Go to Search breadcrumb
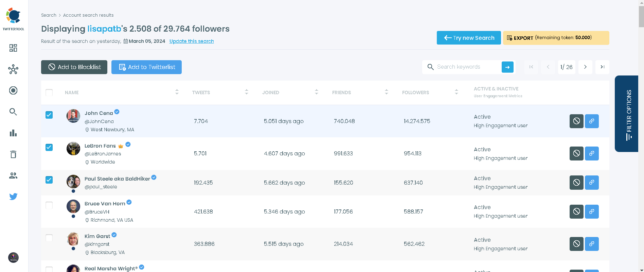 pos(49,15)
